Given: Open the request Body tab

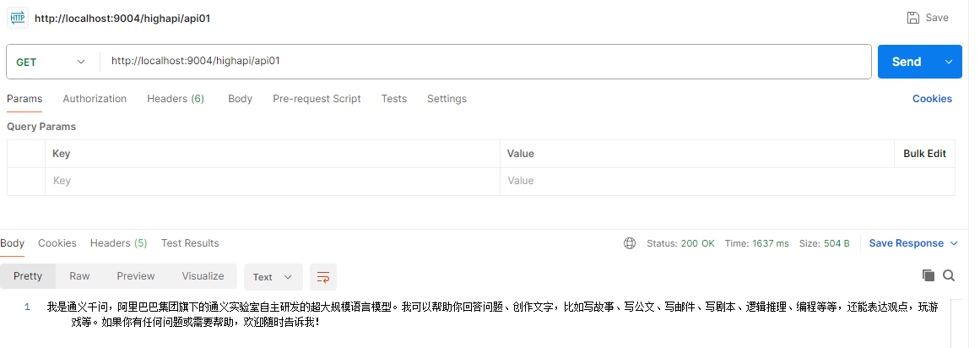Looking at the screenshot, I should point(240,99).
